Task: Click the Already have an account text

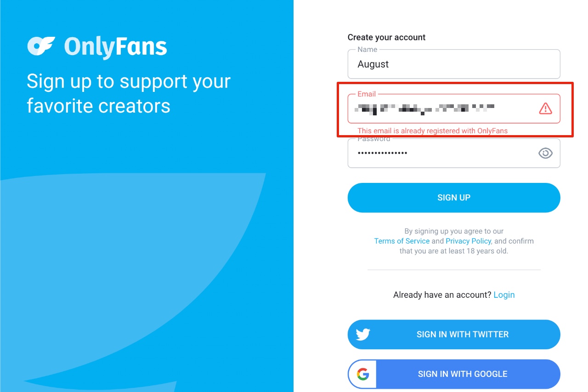Action: pyautogui.click(x=442, y=295)
